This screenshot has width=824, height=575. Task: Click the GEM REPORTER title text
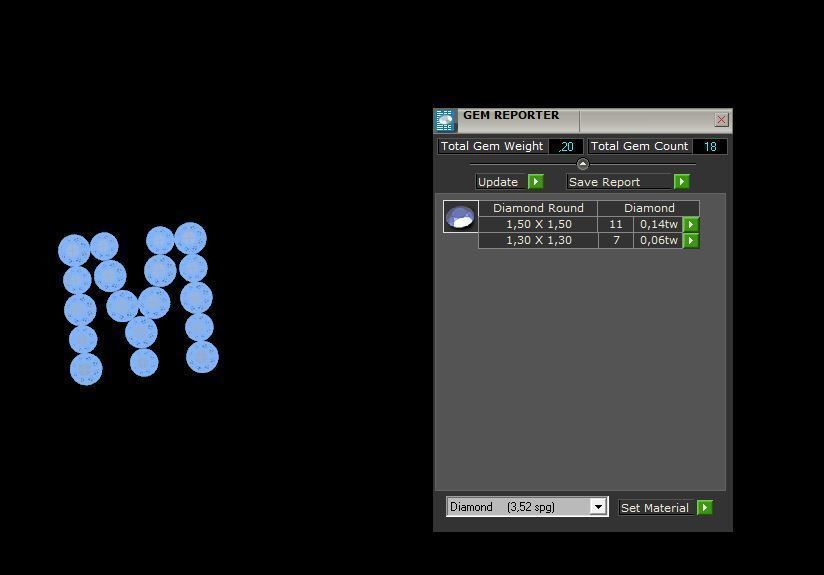(511, 115)
